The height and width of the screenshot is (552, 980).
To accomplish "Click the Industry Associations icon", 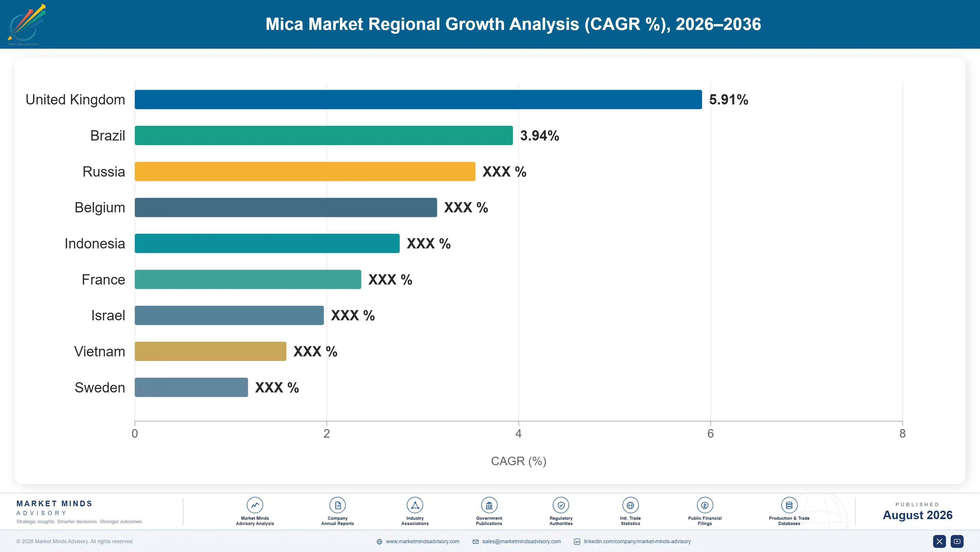I will click(415, 505).
